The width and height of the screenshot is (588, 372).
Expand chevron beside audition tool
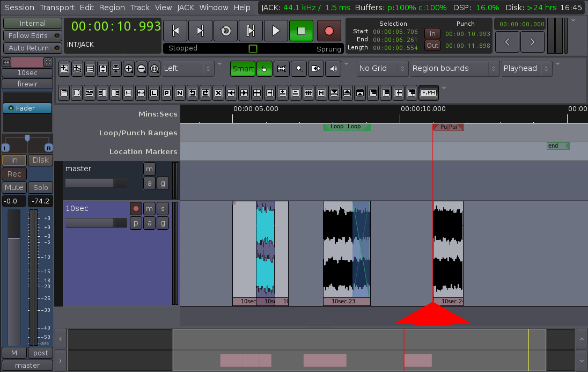[347, 64]
